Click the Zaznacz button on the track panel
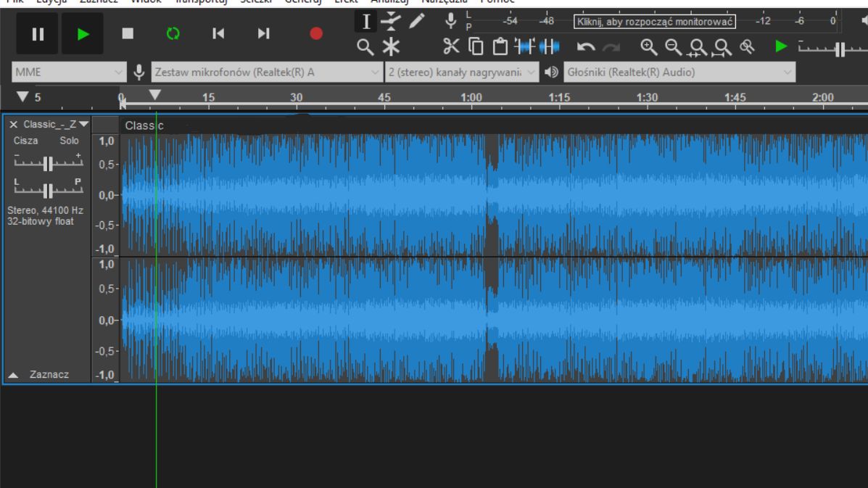The width and height of the screenshot is (868, 488). 49,375
